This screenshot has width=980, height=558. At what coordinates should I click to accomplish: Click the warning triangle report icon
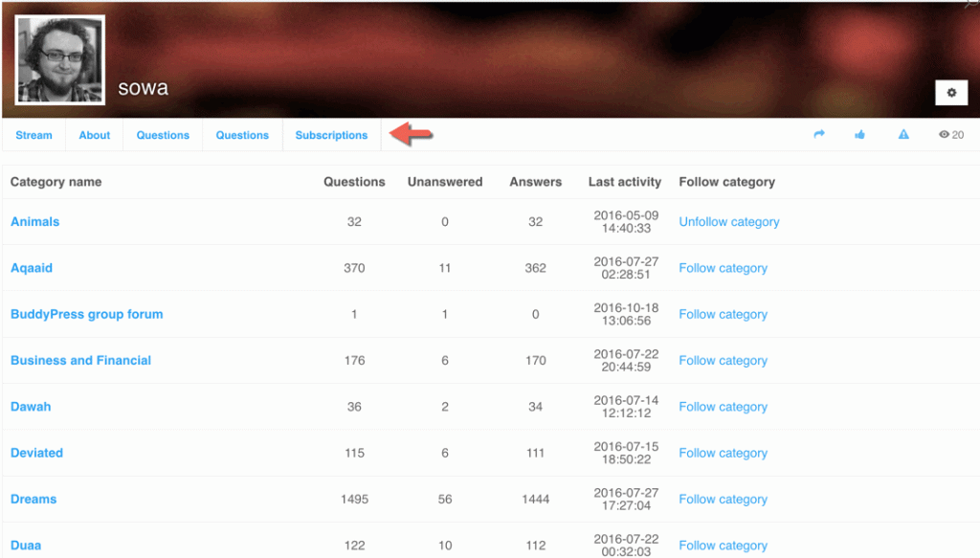903,135
